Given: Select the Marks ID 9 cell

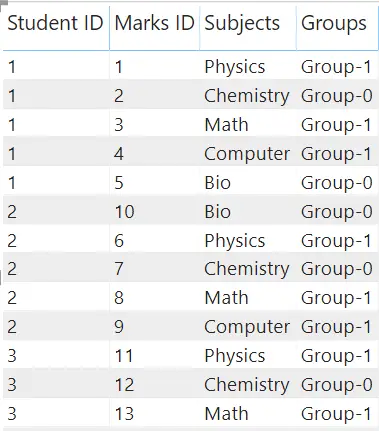Looking at the screenshot, I should (x=119, y=327).
